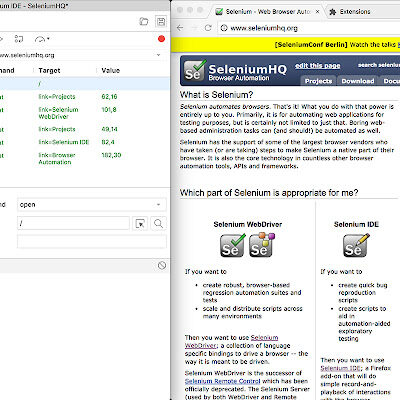Go back in Chrome browser
This screenshot has height=400, width=400.
coord(180,28)
